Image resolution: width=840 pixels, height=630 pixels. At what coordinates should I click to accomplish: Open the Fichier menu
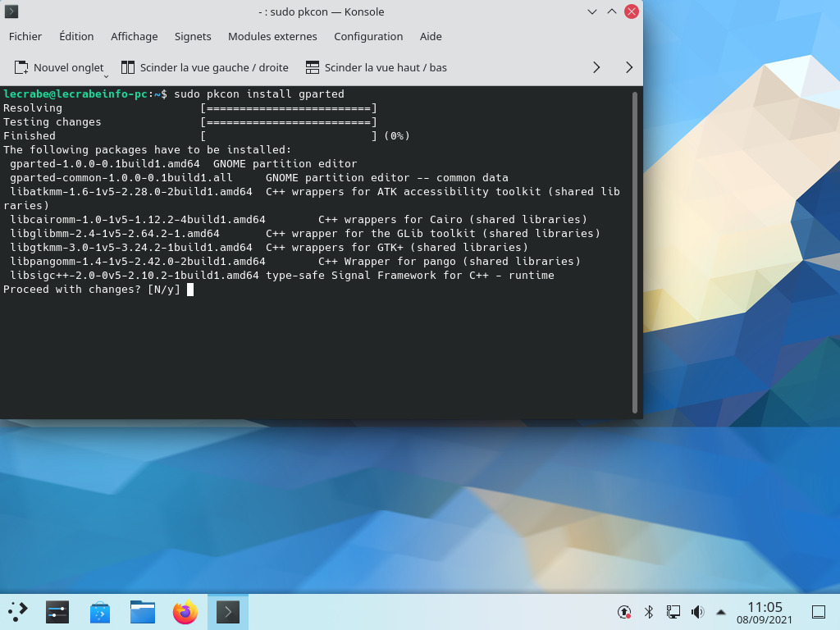point(25,36)
